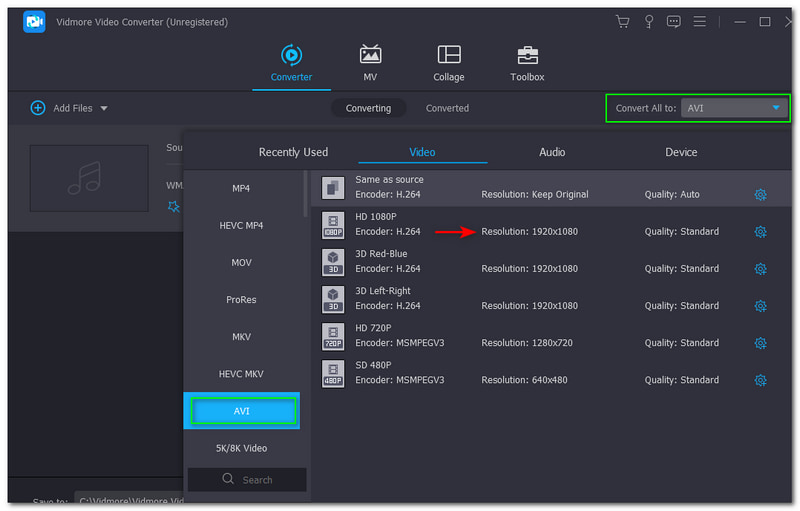
Task: Show the Converted files list
Action: click(x=447, y=108)
